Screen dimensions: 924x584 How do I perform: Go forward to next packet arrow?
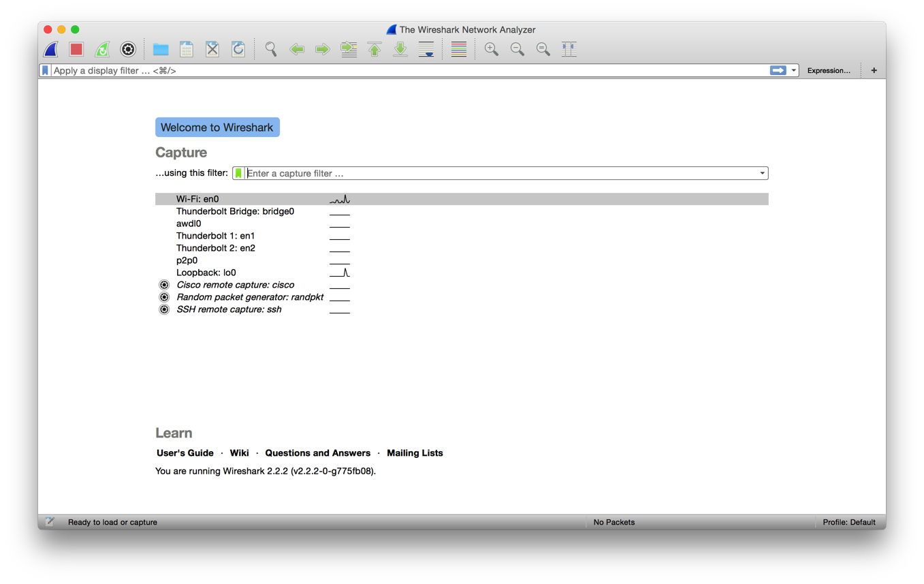point(323,49)
